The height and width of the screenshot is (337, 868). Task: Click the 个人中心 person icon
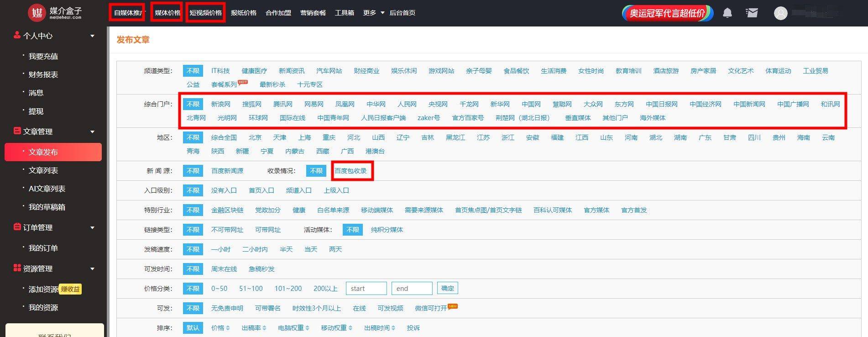(x=17, y=35)
